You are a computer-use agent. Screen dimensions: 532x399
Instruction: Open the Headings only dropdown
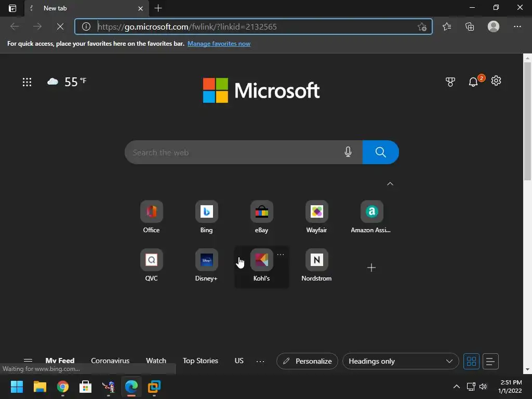tap(401, 361)
